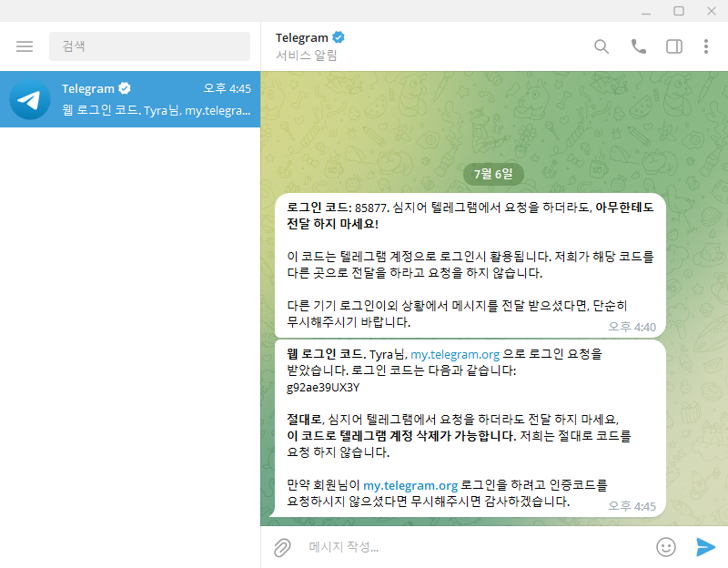Toggle the right sidebar panel icon
The image size is (728, 568).
pos(674,46)
